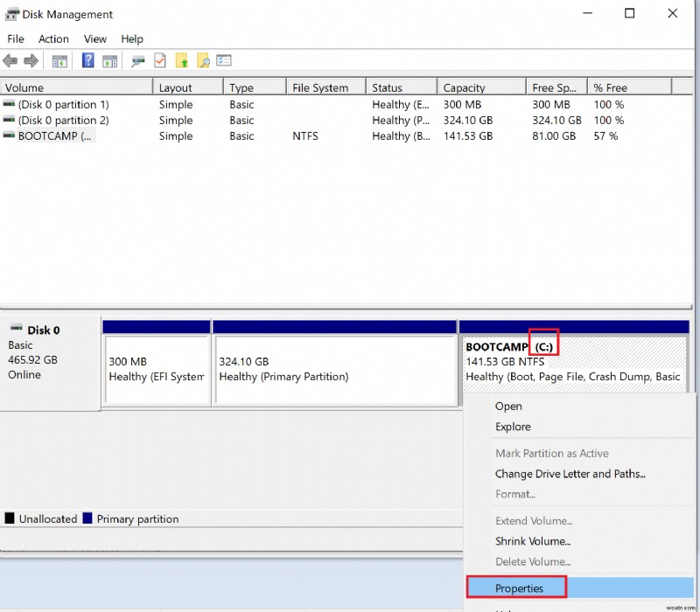Click the red checkmark toolbar icon
The width and height of the screenshot is (700, 612).
(x=159, y=60)
